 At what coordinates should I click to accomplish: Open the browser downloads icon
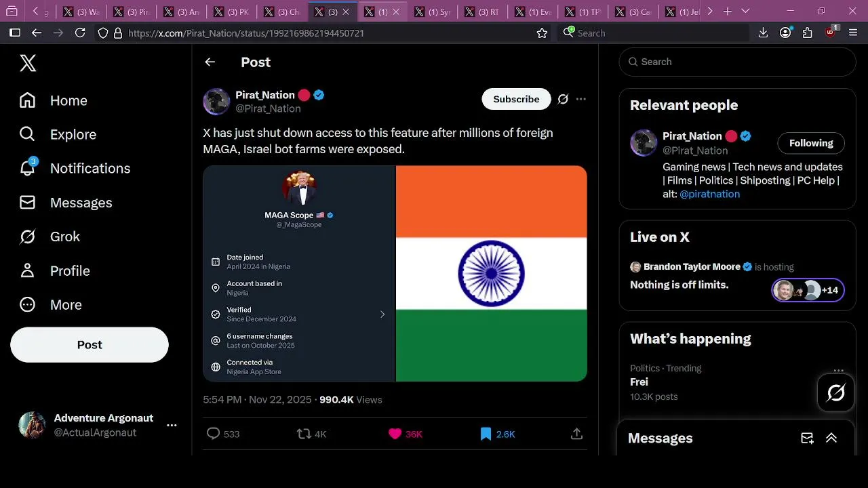click(763, 33)
